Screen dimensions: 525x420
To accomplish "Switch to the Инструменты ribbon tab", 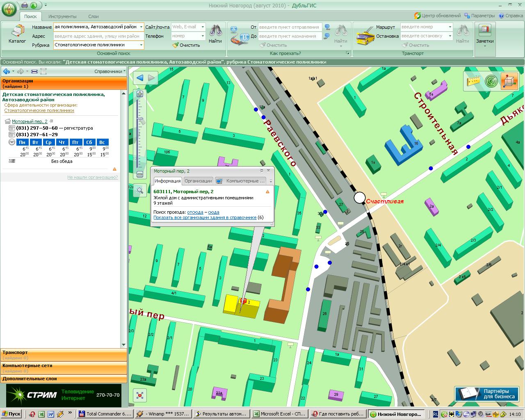I will (x=62, y=16).
